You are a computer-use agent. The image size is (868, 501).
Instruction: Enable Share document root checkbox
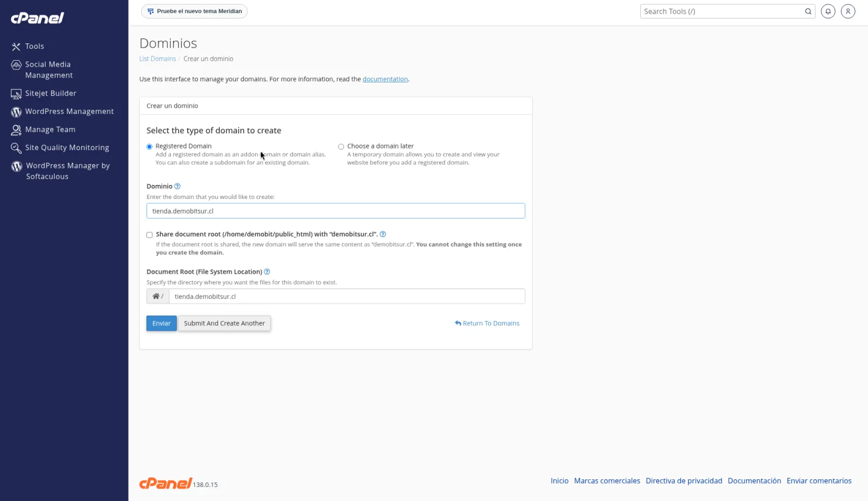click(149, 235)
